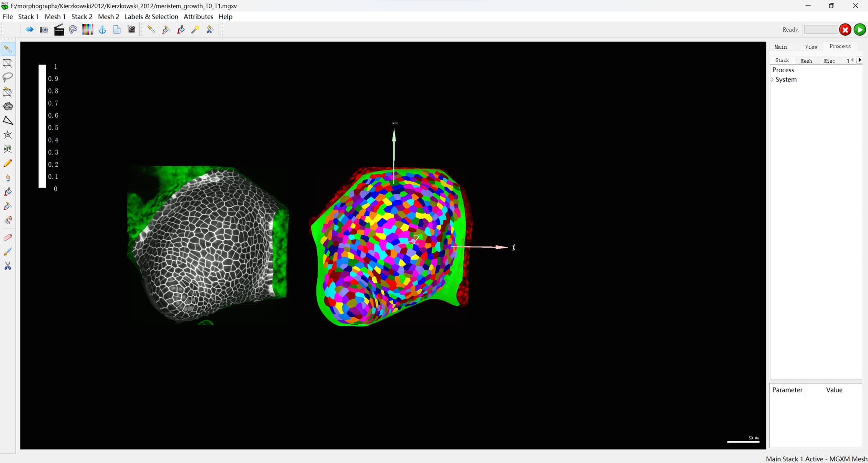This screenshot has width=868, height=463.
Task: Open the Labels & Selection menu
Action: (x=151, y=17)
